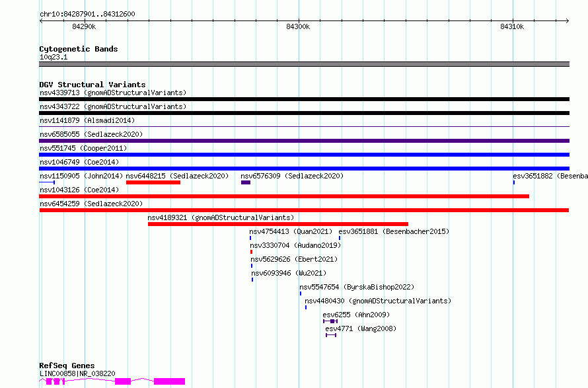Open variant nsv4754413 (Quan2021) label
This screenshot has width=588, height=388.
point(291,231)
